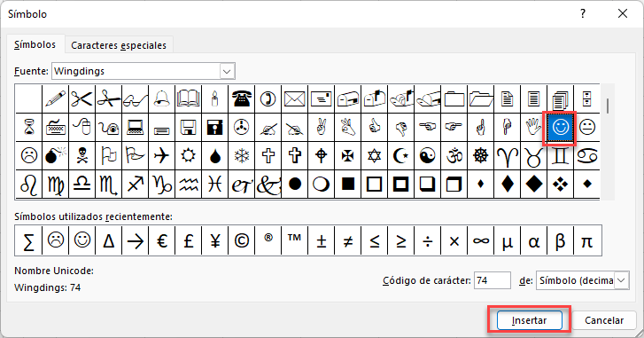Choose recent pi symbol
Image resolution: width=644 pixels, height=338 pixels.
tap(587, 240)
